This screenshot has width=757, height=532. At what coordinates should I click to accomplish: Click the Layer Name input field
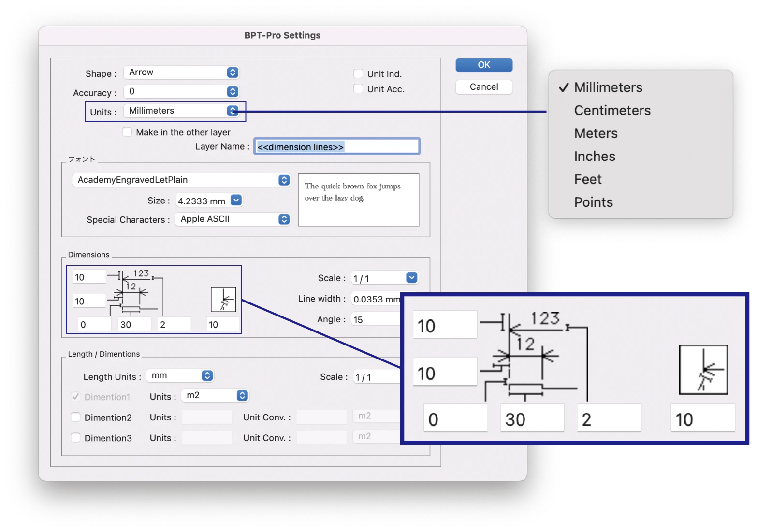click(336, 146)
